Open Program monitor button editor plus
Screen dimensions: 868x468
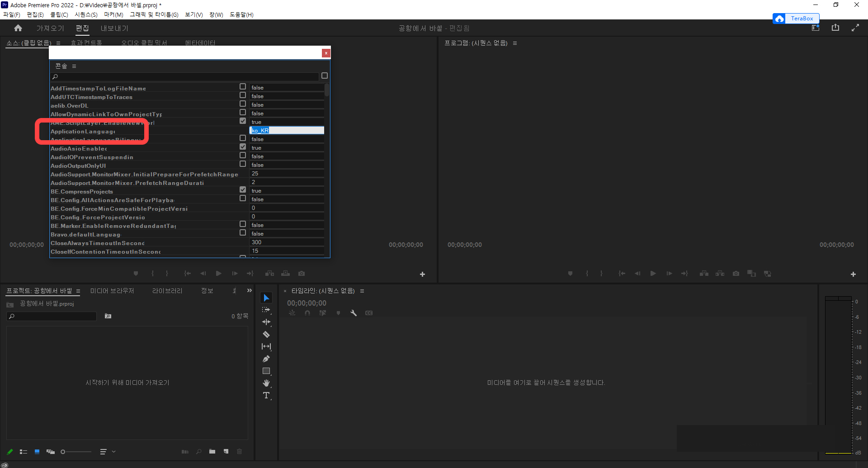tap(853, 274)
